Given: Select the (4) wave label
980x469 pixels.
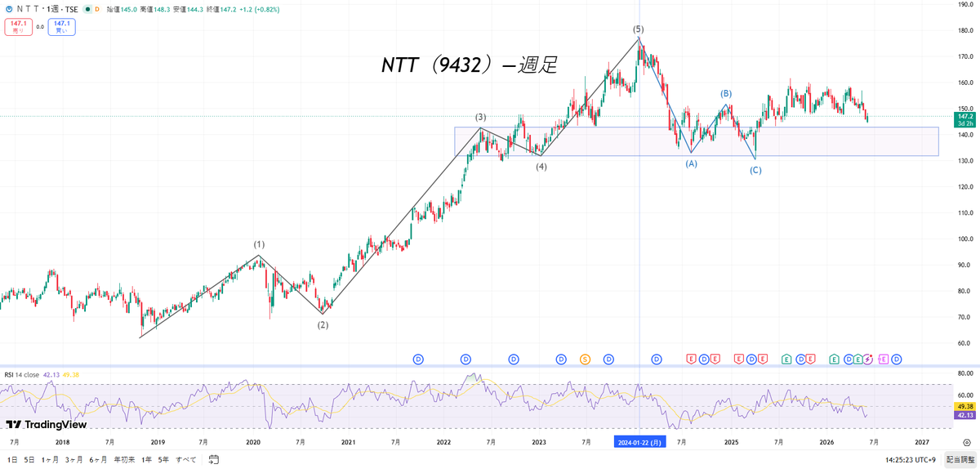Looking at the screenshot, I should tap(541, 167).
